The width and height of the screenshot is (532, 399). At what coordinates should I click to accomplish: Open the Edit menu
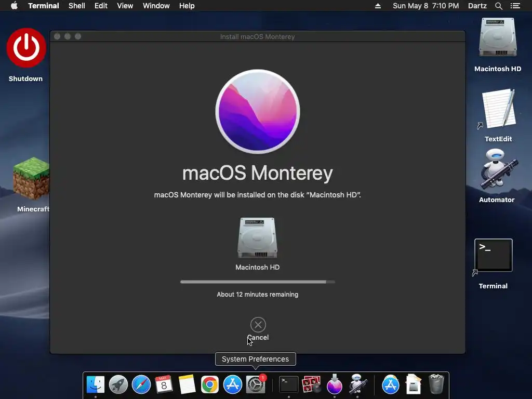click(x=101, y=6)
